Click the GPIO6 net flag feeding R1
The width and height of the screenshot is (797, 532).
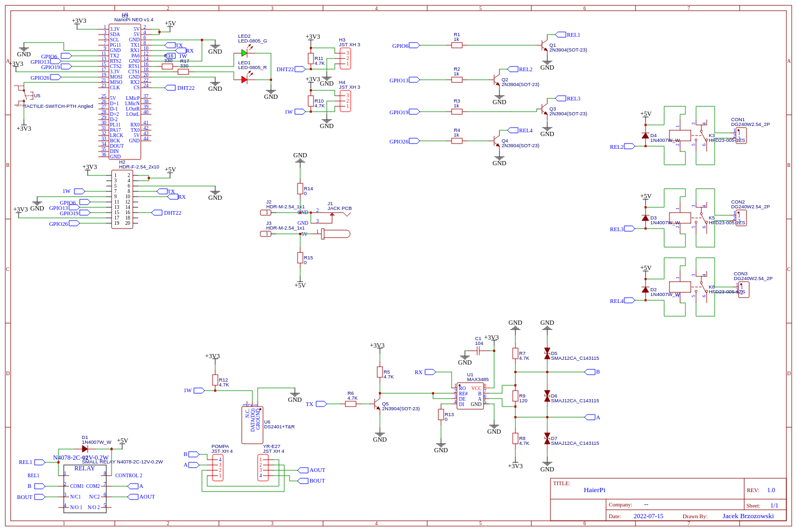tap(414, 45)
